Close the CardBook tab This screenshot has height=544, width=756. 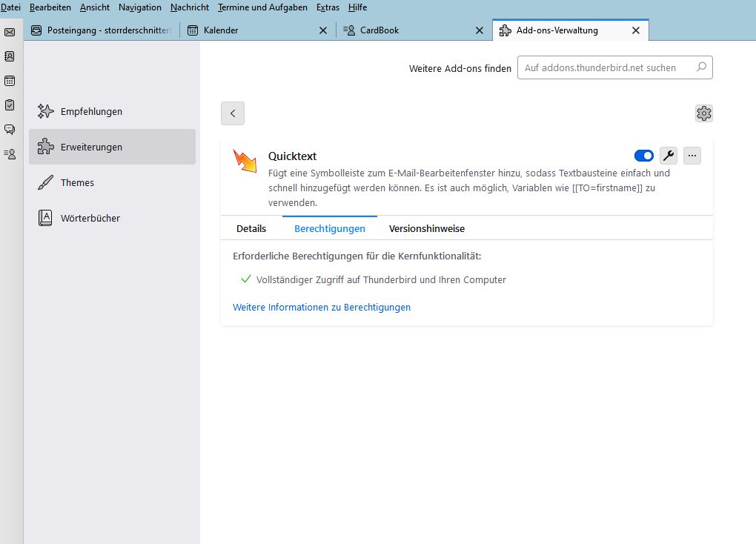[480, 30]
